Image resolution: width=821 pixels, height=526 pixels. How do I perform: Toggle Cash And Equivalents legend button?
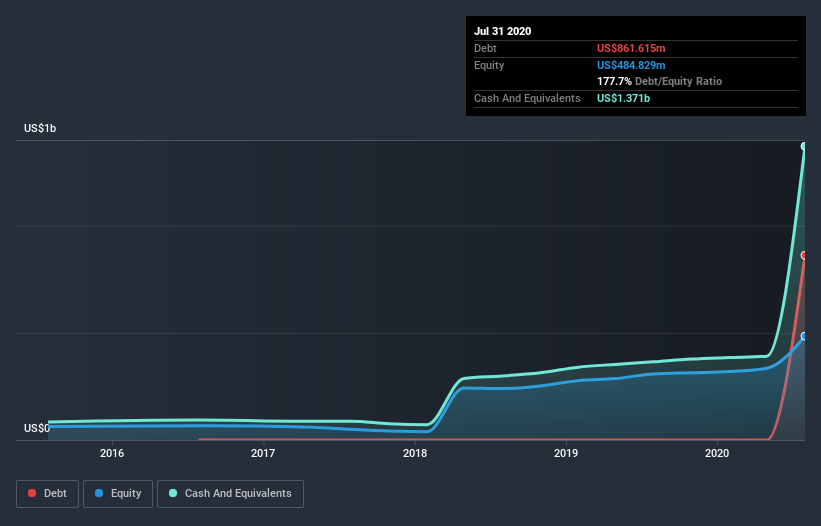pos(230,494)
